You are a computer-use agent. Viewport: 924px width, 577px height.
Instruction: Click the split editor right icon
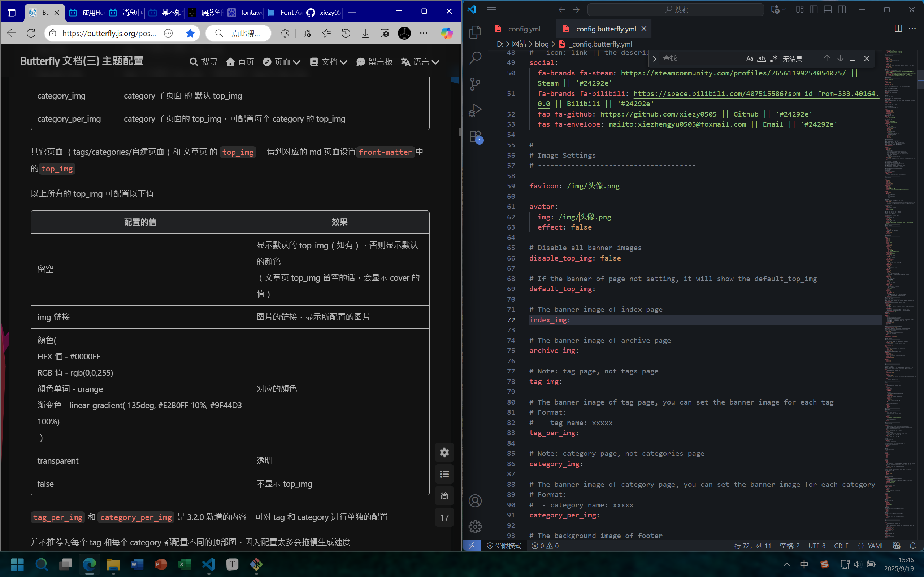coord(898,29)
